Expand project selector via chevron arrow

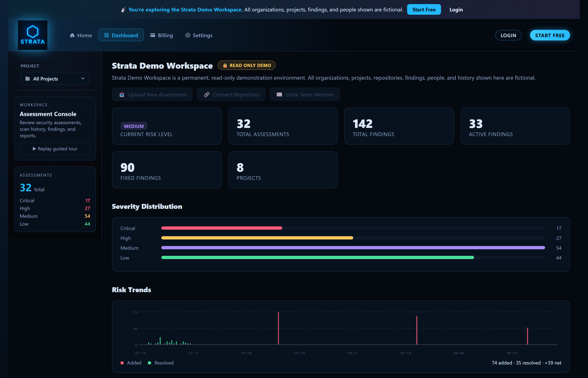click(83, 79)
